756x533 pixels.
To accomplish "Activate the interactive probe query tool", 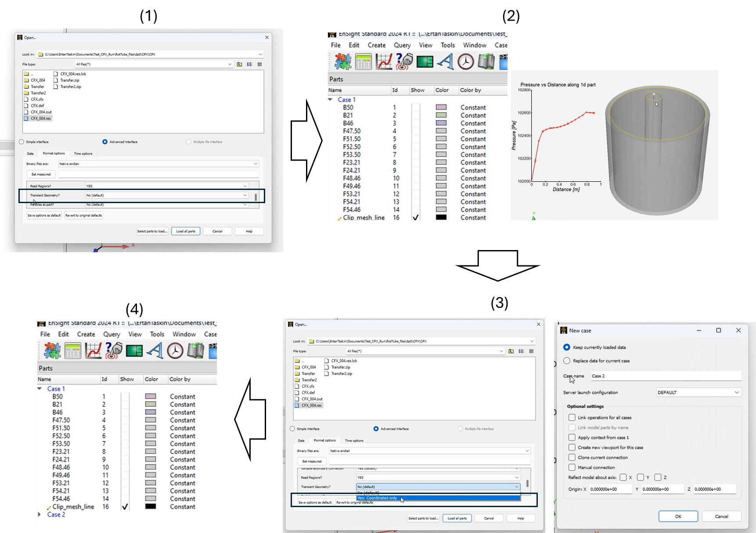I will 404,61.
